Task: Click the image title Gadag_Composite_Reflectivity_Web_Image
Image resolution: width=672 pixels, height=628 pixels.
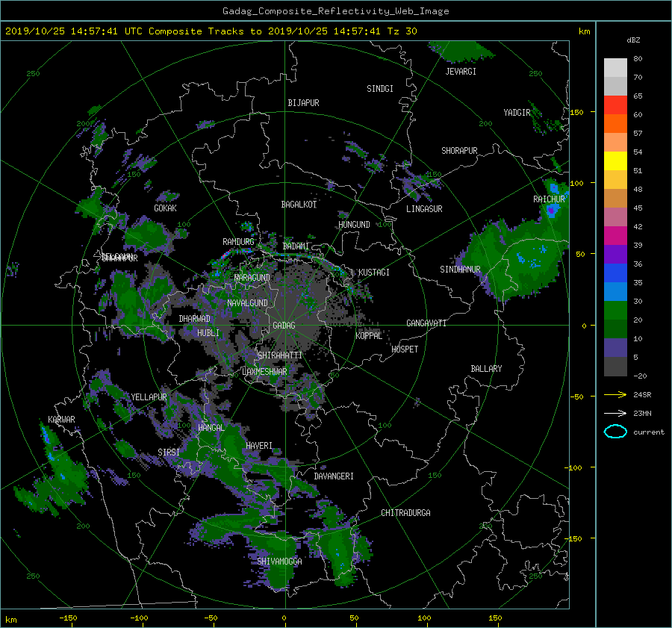Action: click(x=335, y=11)
